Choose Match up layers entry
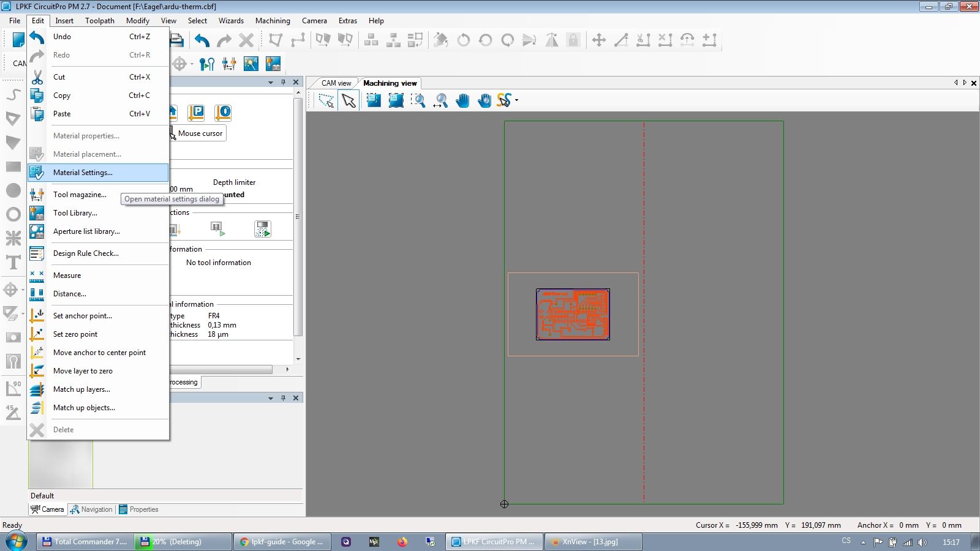The height and width of the screenshot is (551, 980). [98, 389]
